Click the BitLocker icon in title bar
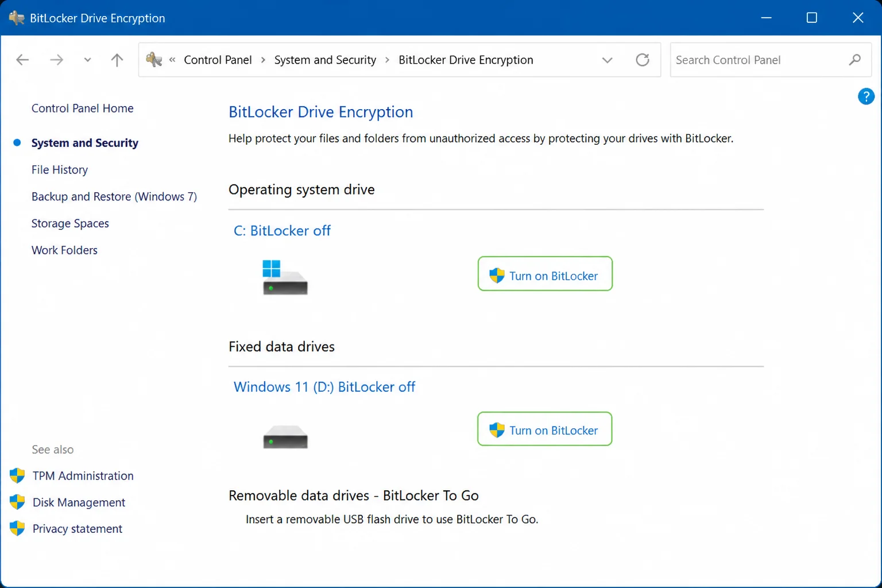This screenshot has width=882, height=588. (x=16, y=18)
